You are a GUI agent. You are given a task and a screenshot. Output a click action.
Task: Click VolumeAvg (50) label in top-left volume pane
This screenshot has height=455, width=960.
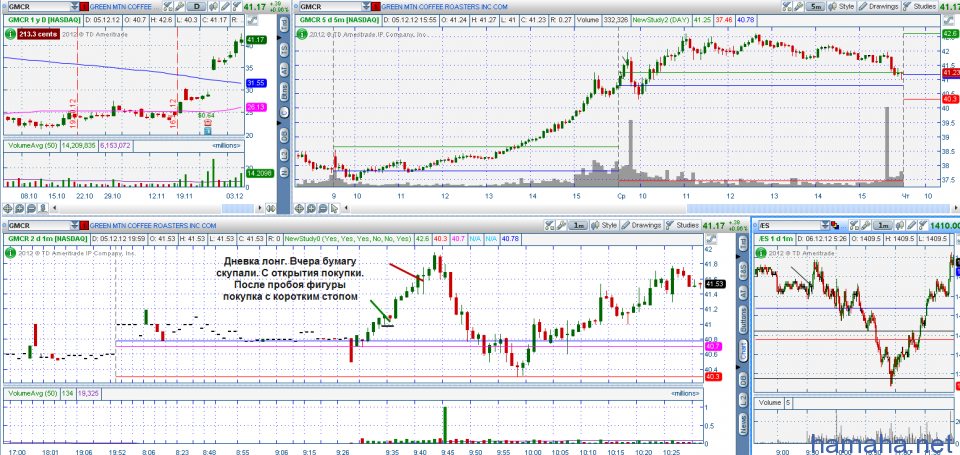pos(30,146)
